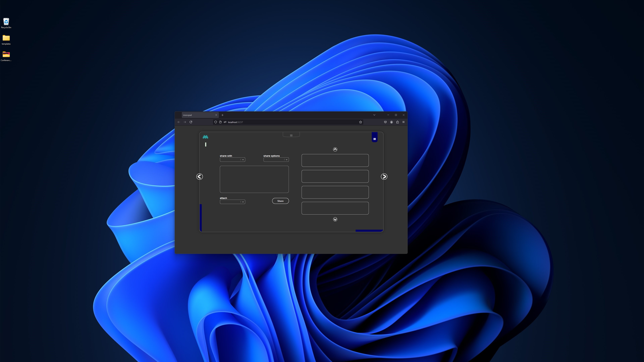Viewport: 644px width, 362px height.
Task: Click the Memopad browser tab
Action: [198, 115]
